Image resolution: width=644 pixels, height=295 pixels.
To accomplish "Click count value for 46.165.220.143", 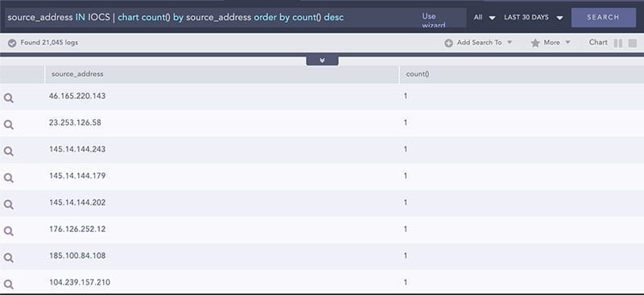I will pyautogui.click(x=406, y=96).
